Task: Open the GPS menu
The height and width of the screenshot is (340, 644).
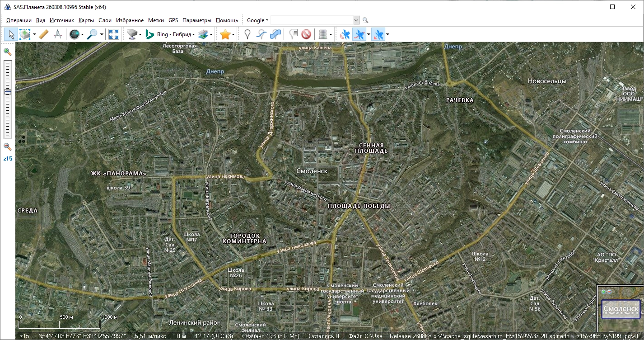Action: [173, 20]
